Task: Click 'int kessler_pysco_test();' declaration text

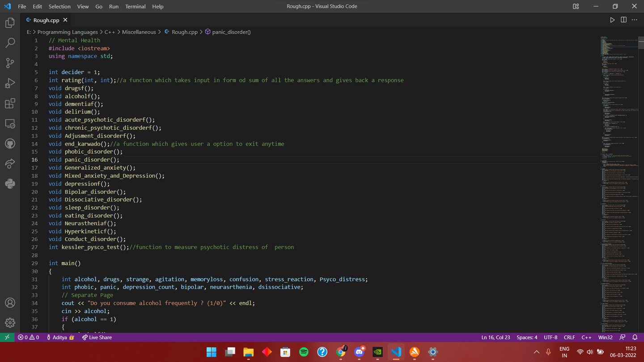Action: [x=89, y=247]
